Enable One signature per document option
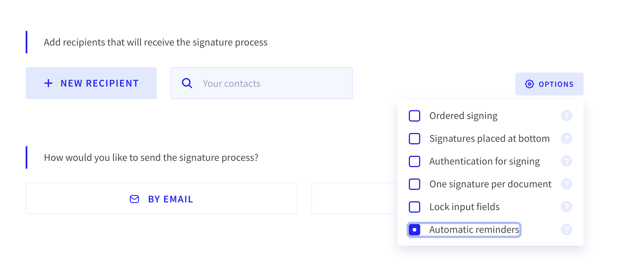644x279 pixels. coord(415,184)
